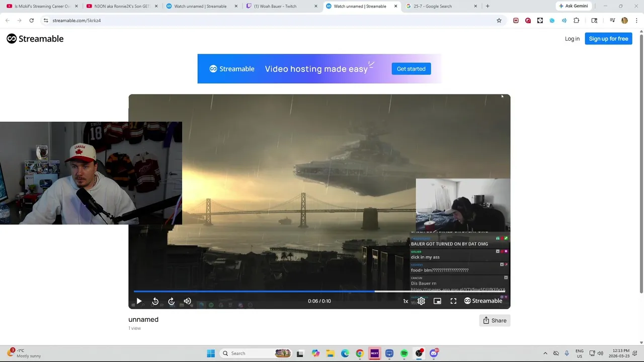Click the red circular extension icon
This screenshot has height=362, width=644.
pyautogui.click(x=528, y=21)
